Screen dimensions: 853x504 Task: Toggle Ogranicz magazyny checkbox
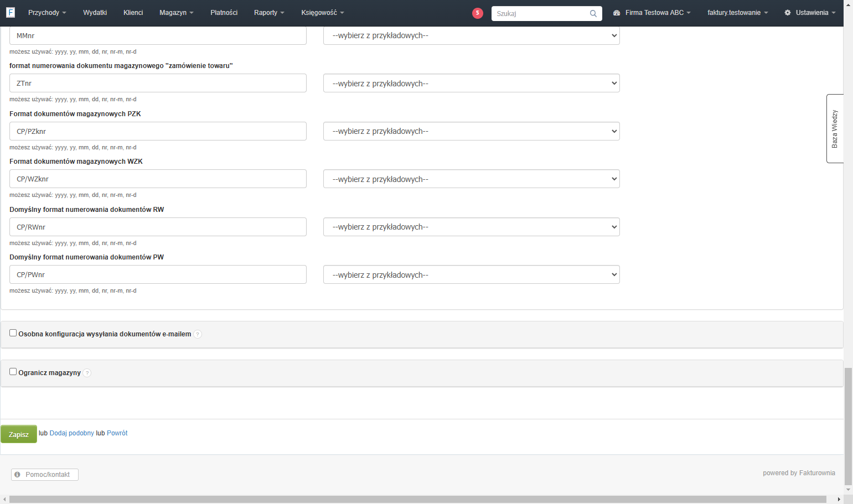click(x=13, y=372)
